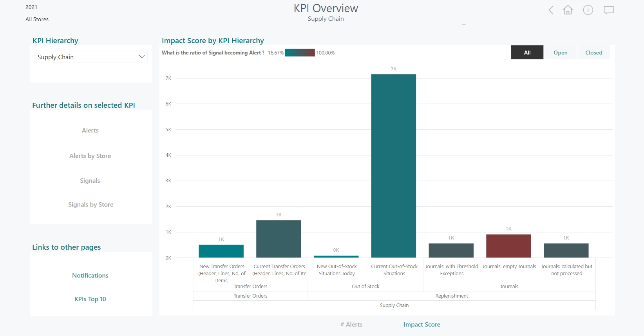This screenshot has width=644, height=336.
Task: Expand the Supply Chain dropdown arrow
Action: (x=142, y=57)
